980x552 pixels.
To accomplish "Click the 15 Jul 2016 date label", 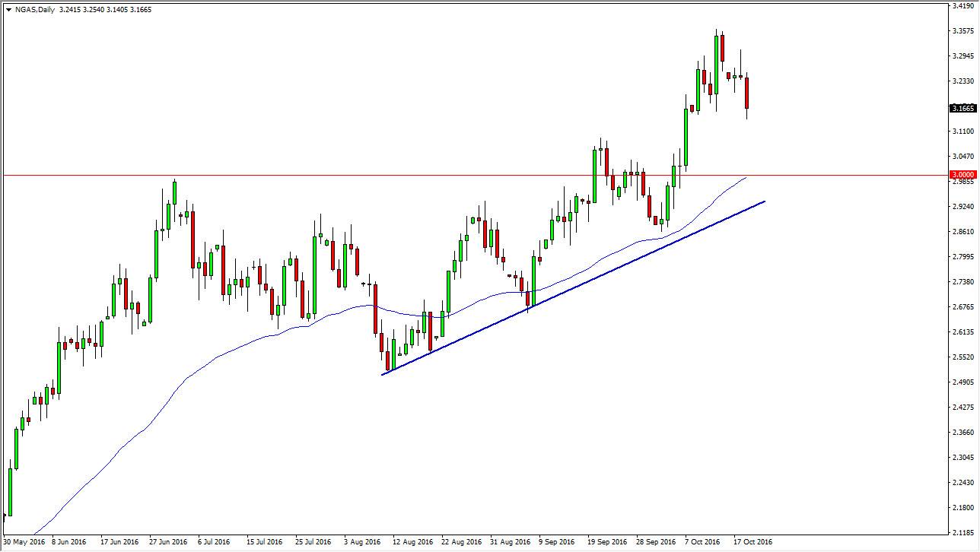I will [264, 542].
